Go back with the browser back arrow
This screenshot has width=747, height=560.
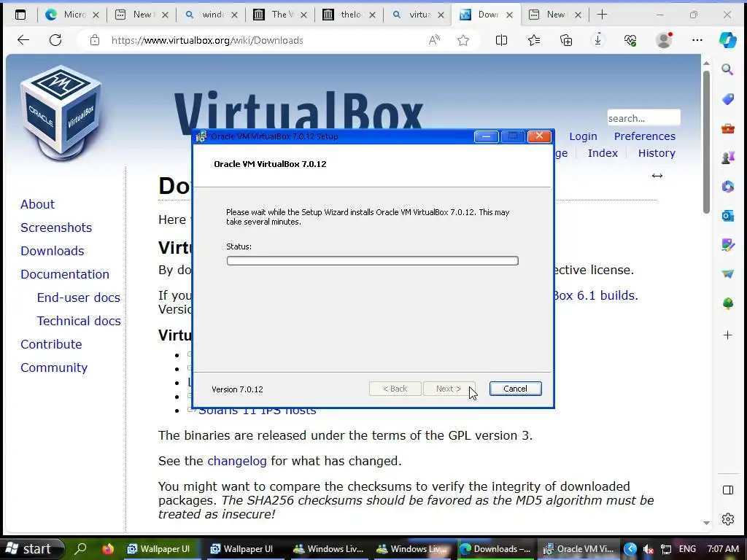pyautogui.click(x=23, y=40)
